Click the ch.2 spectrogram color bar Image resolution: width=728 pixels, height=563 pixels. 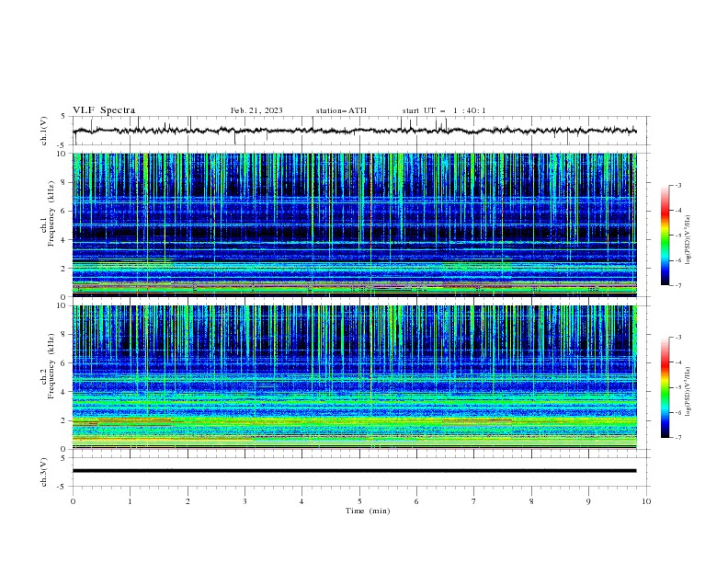pos(665,387)
